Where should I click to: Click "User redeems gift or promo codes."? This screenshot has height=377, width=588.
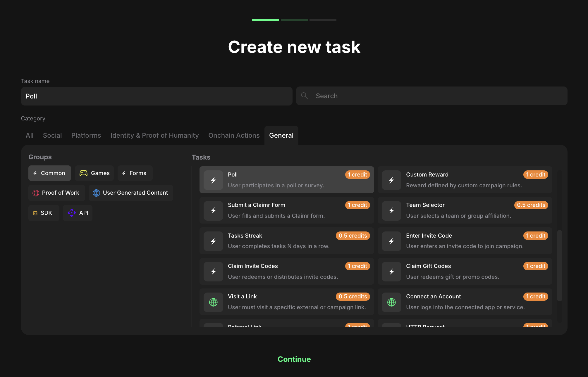[453, 277]
